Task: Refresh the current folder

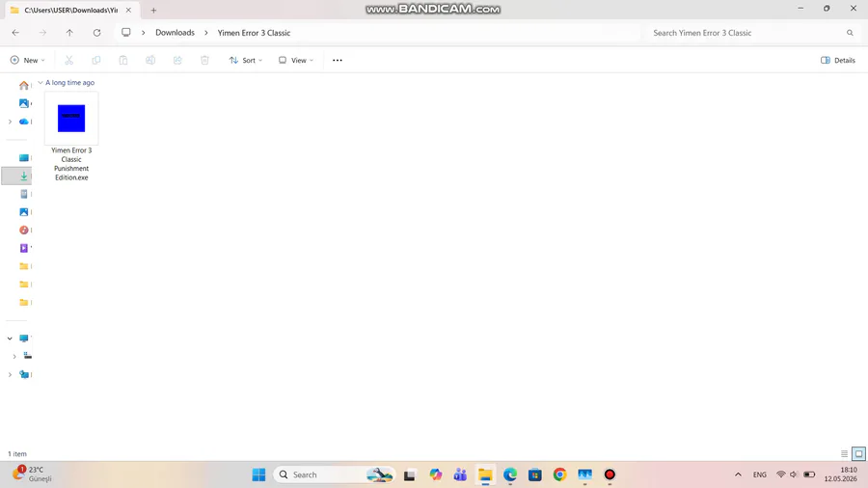Action: (x=96, y=33)
